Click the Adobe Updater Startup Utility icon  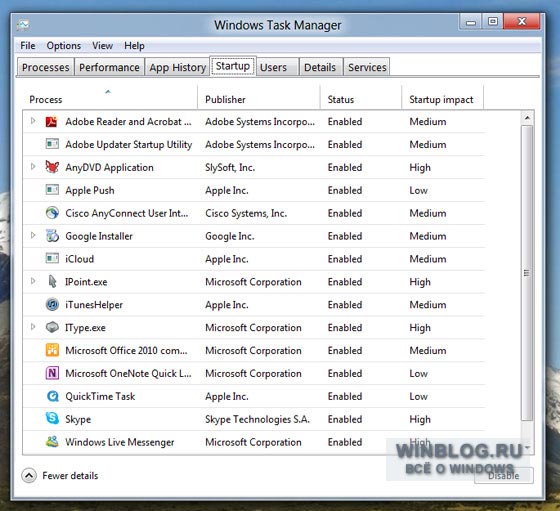point(52,144)
